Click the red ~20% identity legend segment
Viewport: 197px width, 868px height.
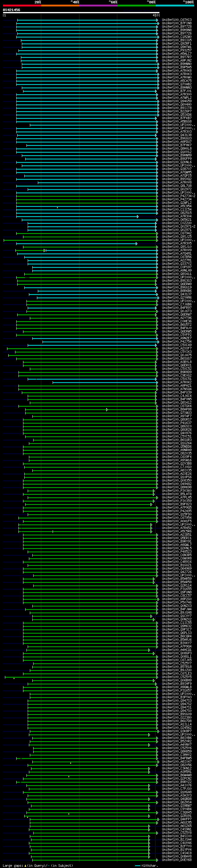click(x=22, y=6)
